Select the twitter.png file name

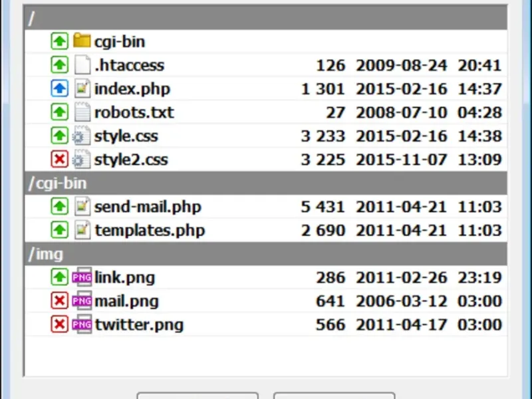click(138, 325)
